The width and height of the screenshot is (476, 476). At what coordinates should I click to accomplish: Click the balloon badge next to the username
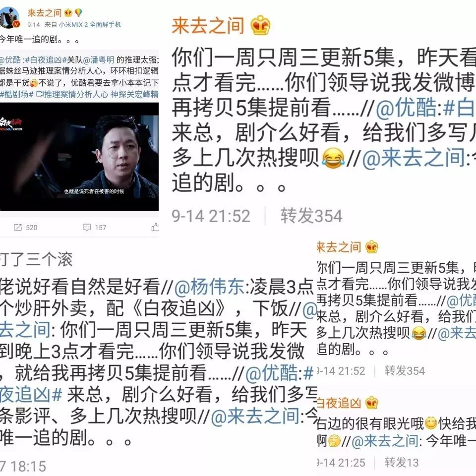tap(78, 12)
